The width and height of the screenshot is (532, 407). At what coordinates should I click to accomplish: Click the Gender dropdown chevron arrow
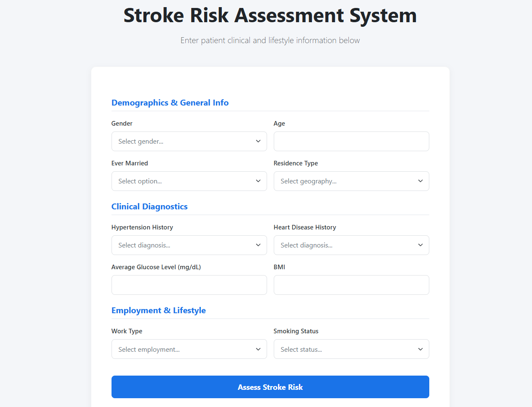pyautogui.click(x=258, y=142)
